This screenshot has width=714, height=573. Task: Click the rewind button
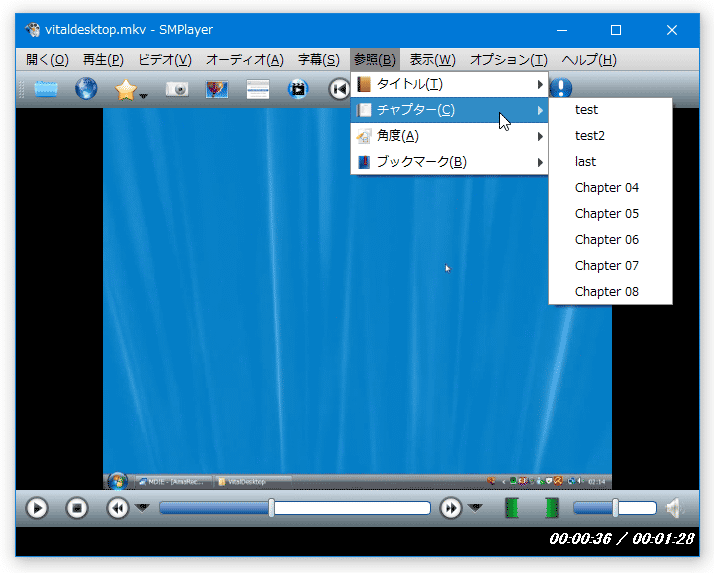coord(117,508)
